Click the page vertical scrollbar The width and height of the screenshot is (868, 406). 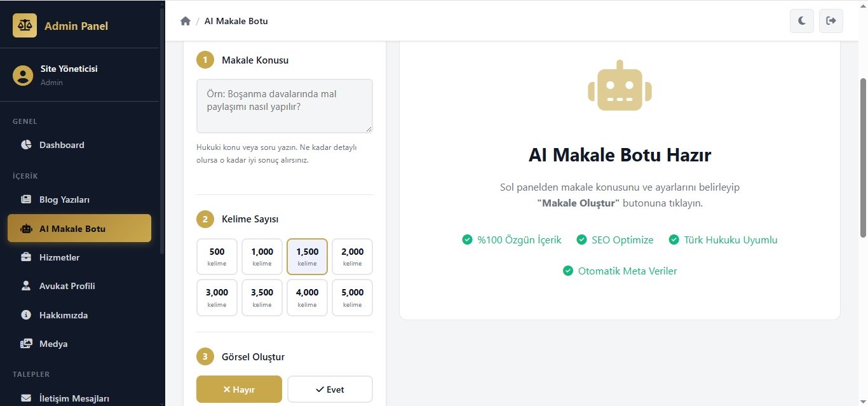click(x=863, y=159)
